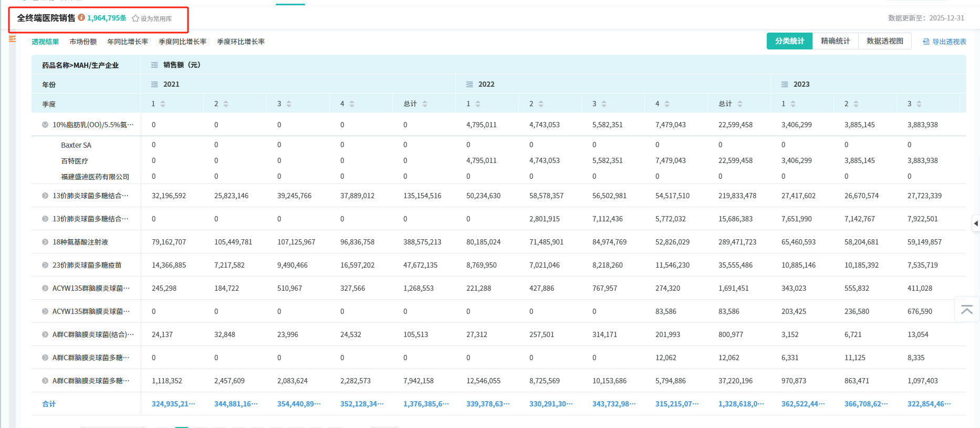The height and width of the screenshot is (428, 980).
Task: Click the 数据更新至: 2025-12-31 text
Action: point(926,18)
